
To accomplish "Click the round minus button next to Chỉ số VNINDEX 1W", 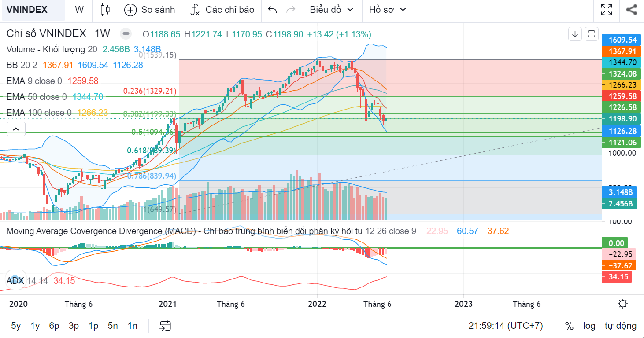I will coord(126,34).
